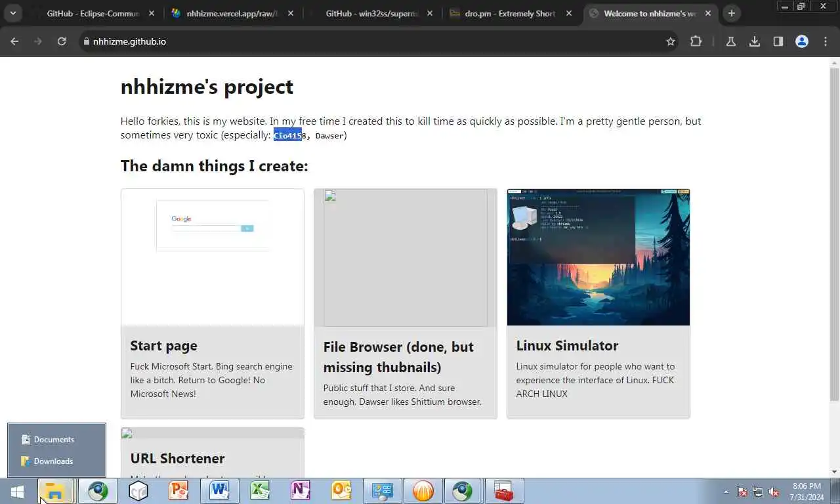Open the Start page Google thumbnail
The height and width of the screenshot is (504, 840).
[213, 257]
